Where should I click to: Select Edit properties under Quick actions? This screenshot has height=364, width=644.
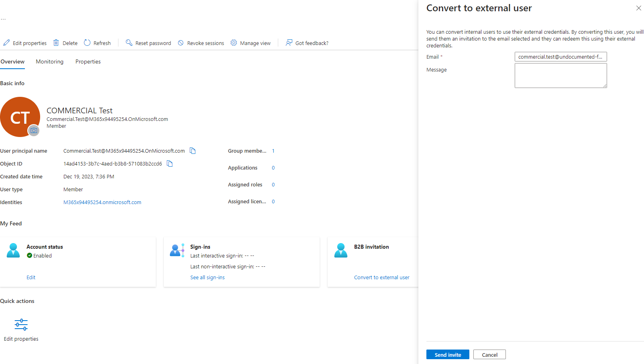[x=21, y=329]
